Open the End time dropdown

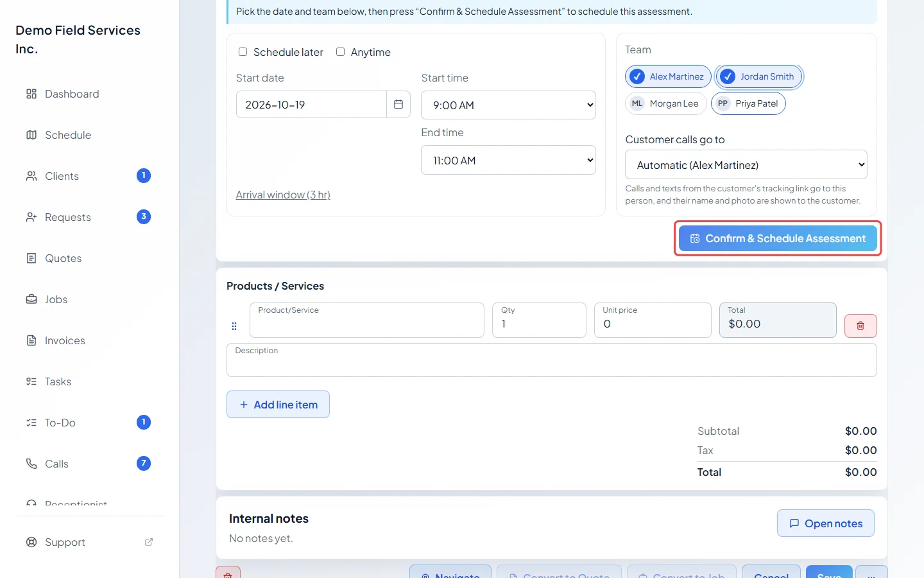[508, 160]
